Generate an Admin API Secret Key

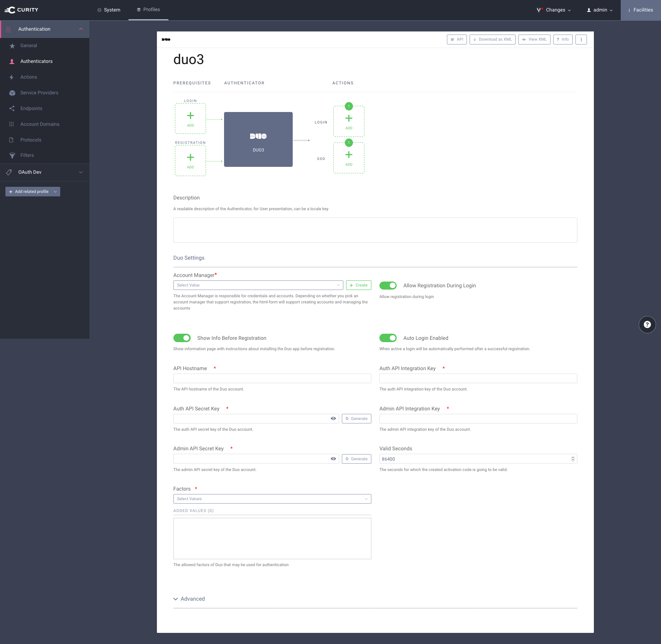click(356, 458)
